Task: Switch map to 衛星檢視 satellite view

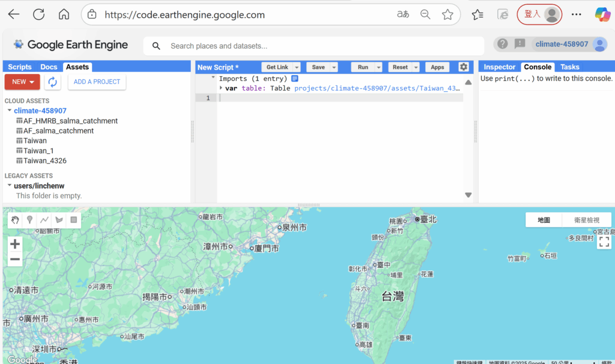Action: pos(586,220)
